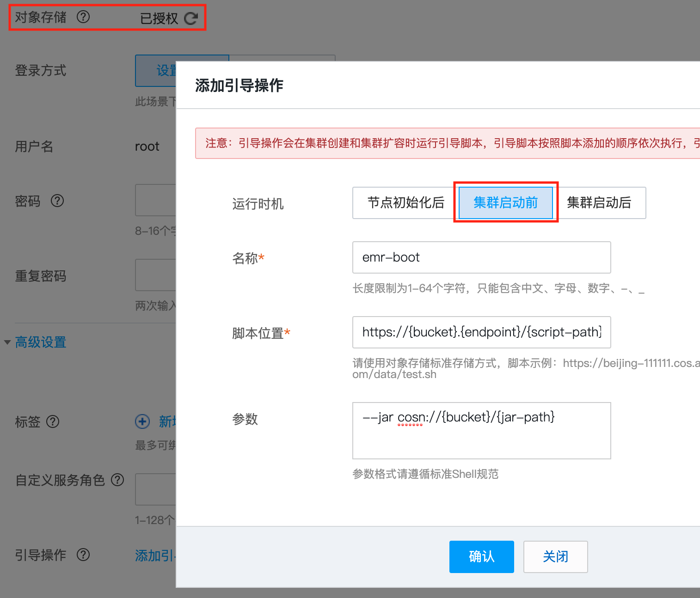The image size is (700, 598).
Task: Select the 集群启动后 run timing option
Action: (x=599, y=202)
